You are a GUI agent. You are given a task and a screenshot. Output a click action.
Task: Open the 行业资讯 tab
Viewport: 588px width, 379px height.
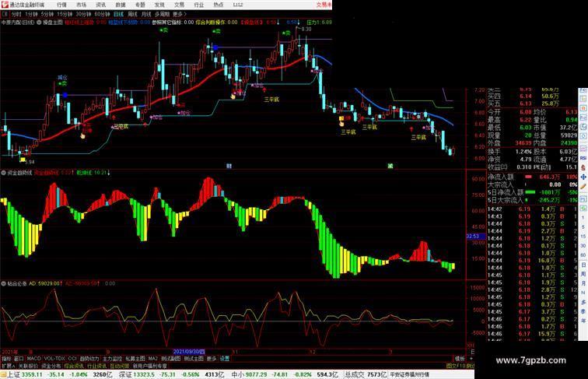(96, 366)
